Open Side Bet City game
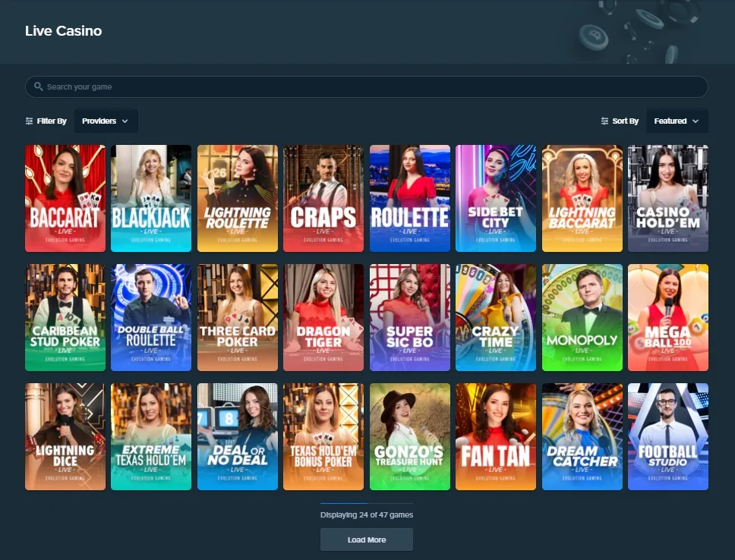This screenshot has width=735, height=560. pos(496,198)
